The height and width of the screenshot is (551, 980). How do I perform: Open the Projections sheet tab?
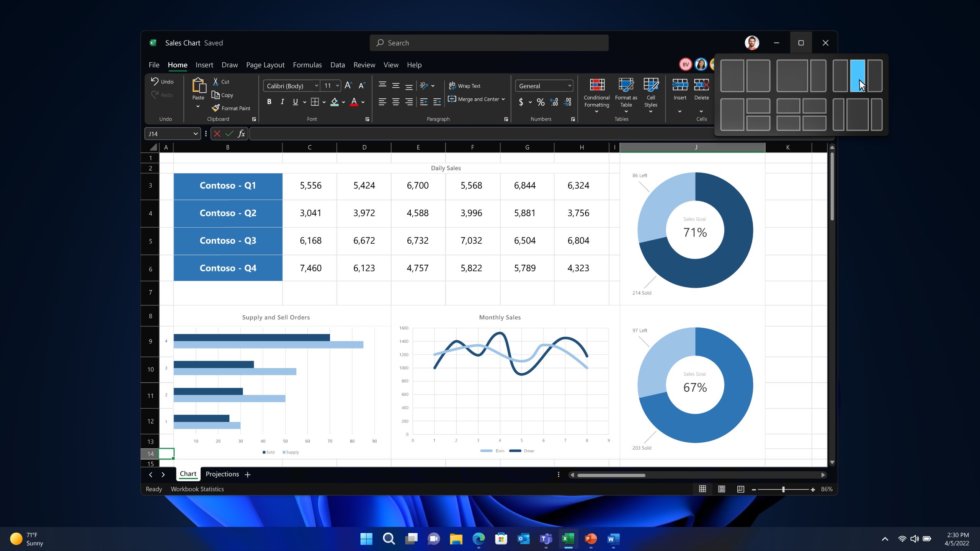point(222,474)
